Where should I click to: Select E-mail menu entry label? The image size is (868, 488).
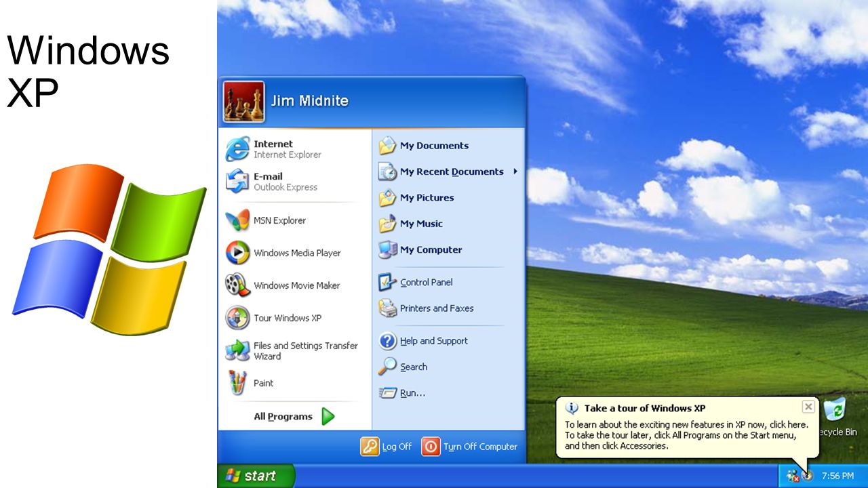268,176
